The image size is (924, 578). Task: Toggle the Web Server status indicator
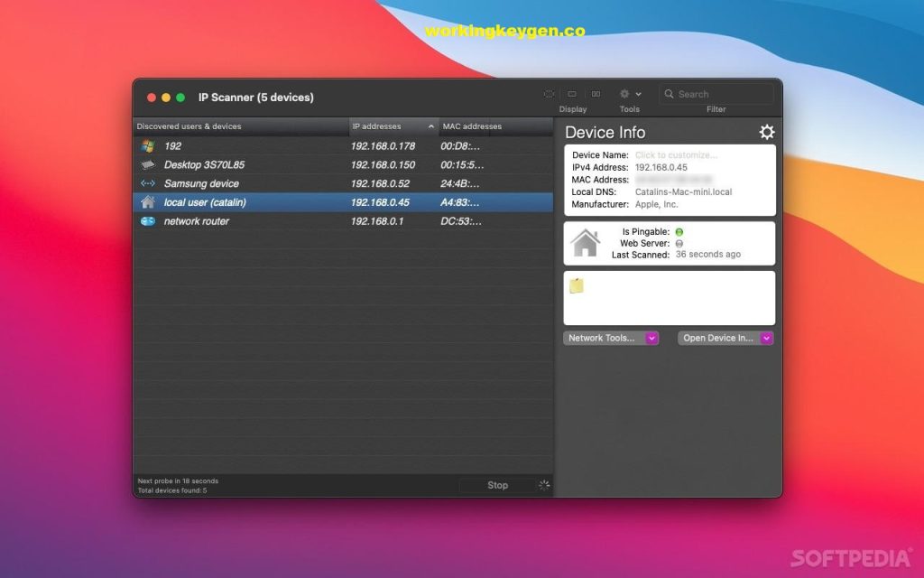click(681, 242)
